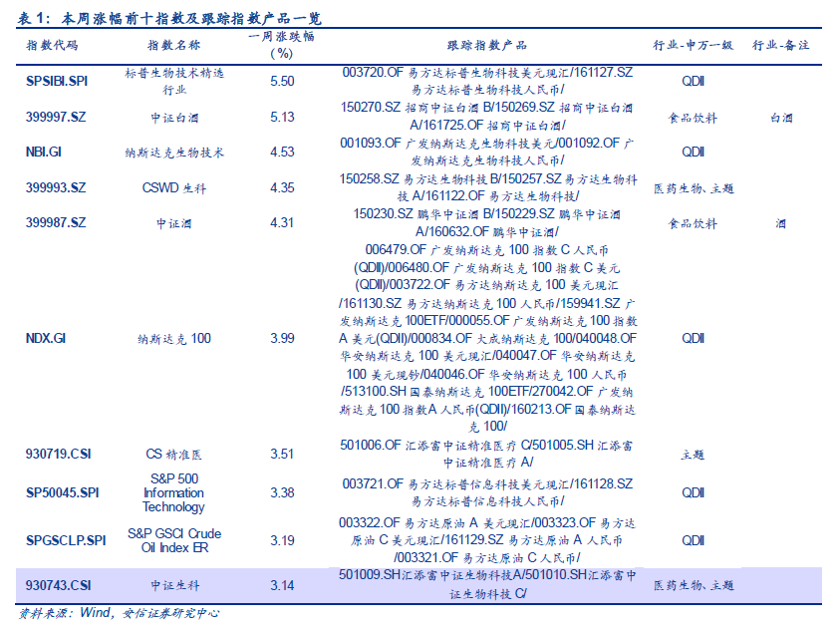This screenshot has height=631, width=840.
Task: Click '主题' in the 930719.CSI row
Action: tap(693, 455)
